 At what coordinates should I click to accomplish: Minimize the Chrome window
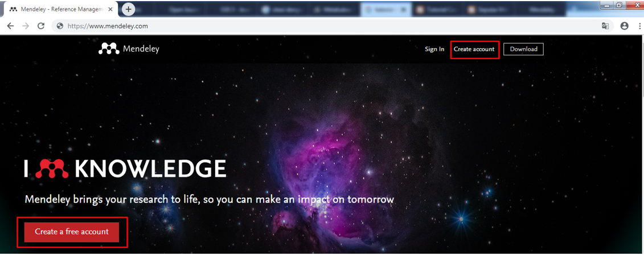(606, 5)
